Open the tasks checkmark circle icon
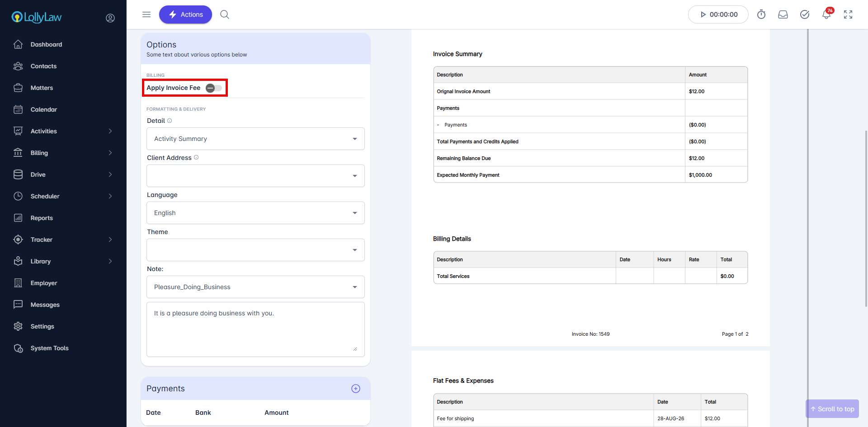Image resolution: width=868 pixels, height=427 pixels. tap(805, 14)
